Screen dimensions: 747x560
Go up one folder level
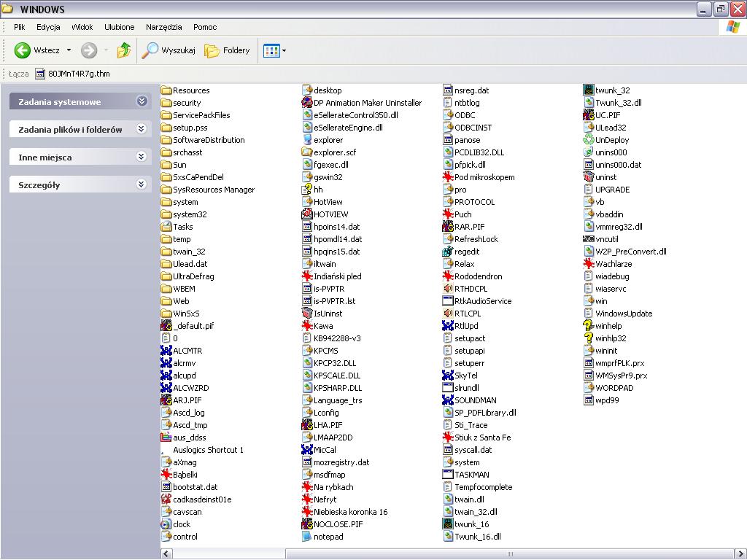point(124,50)
